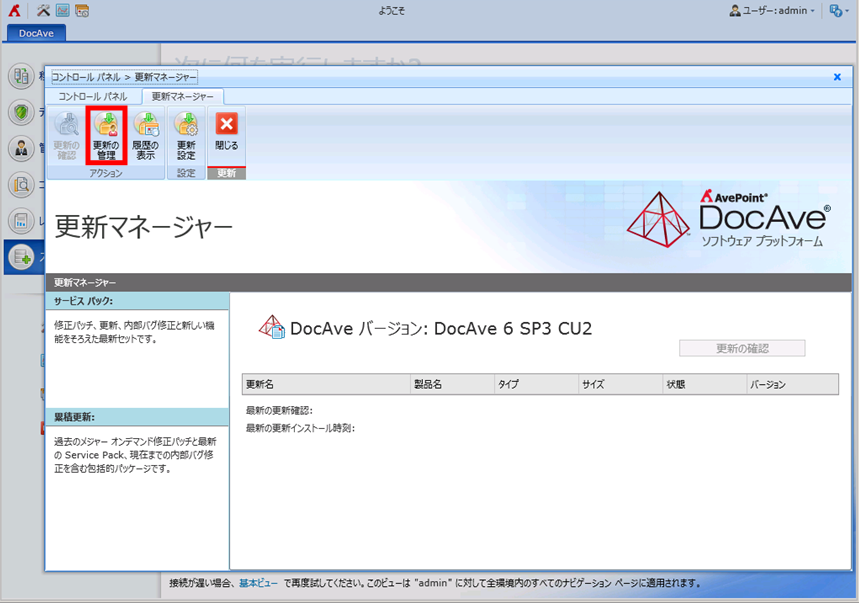859x603 pixels.
Task: Click the admin user avatar icon
Action: [735, 10]
